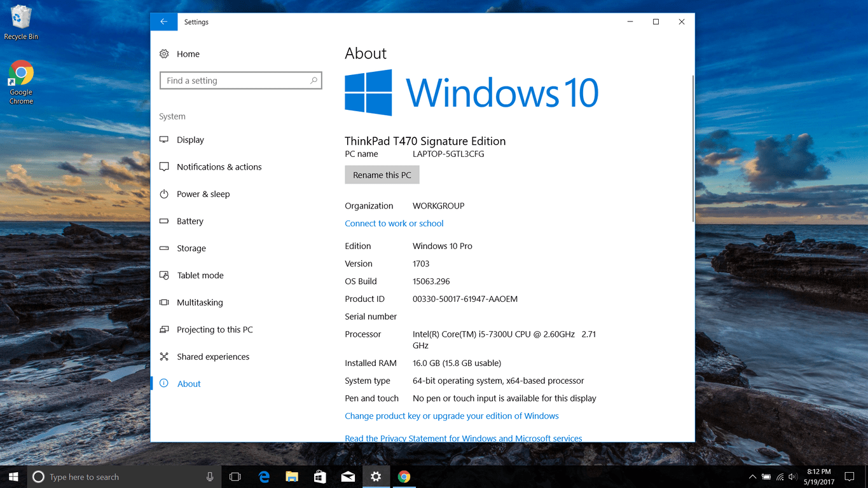Click Change product key or upgrade link

tap(451, 416)
